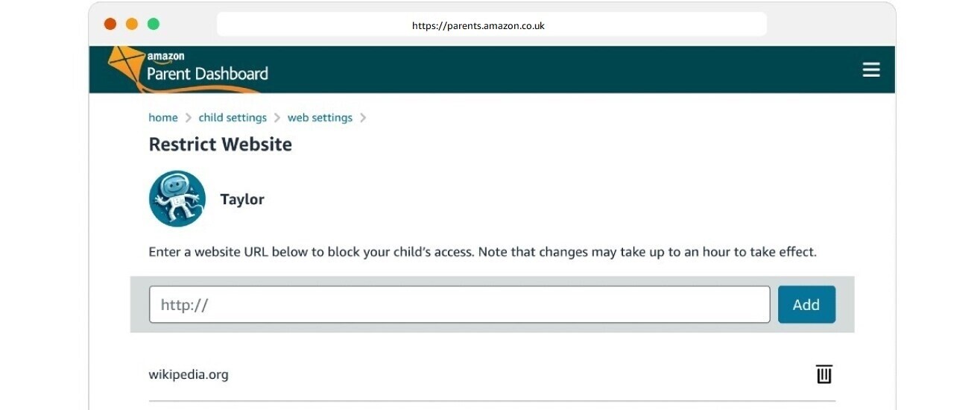
Task: Click the chevron after web settings
Action: (363, 118)
